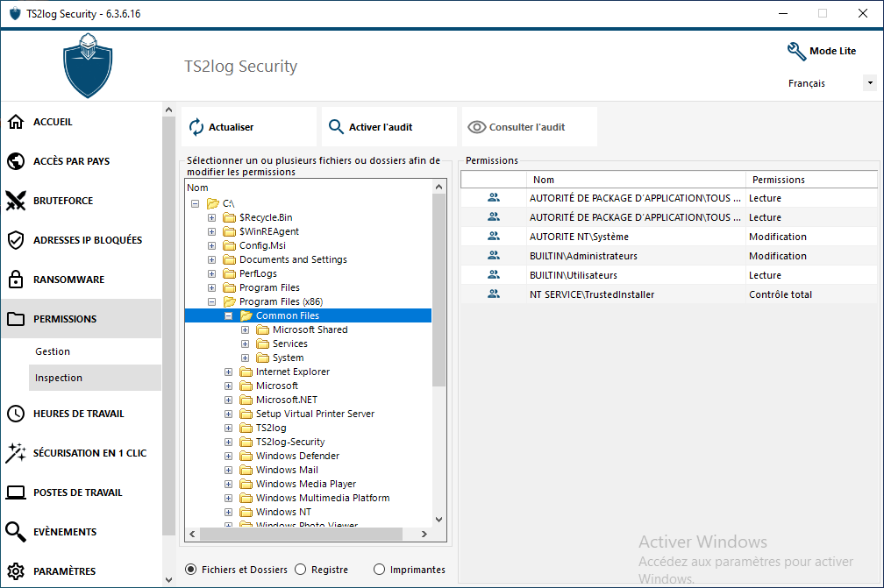Click folder tree scroll down arrow
884x588 pixels.
[438, 520]
